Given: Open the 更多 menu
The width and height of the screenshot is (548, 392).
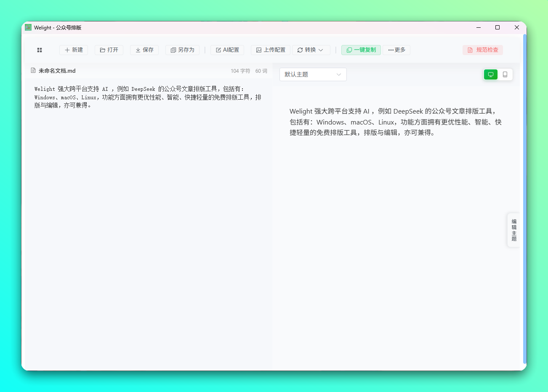Looking at the screenshot, I should (x=396, y=50).
